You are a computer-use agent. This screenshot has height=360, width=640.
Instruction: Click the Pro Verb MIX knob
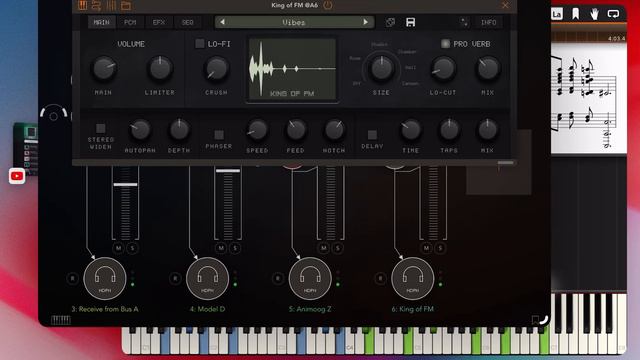point(488,68)
